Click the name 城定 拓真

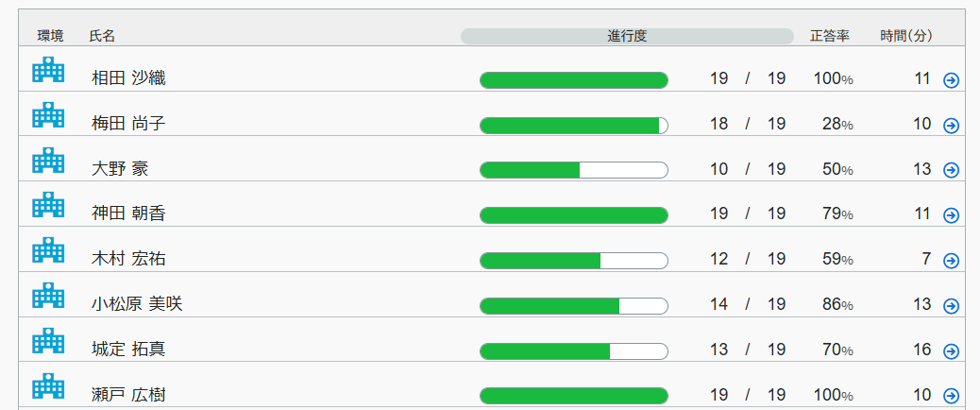coord(128,350)
